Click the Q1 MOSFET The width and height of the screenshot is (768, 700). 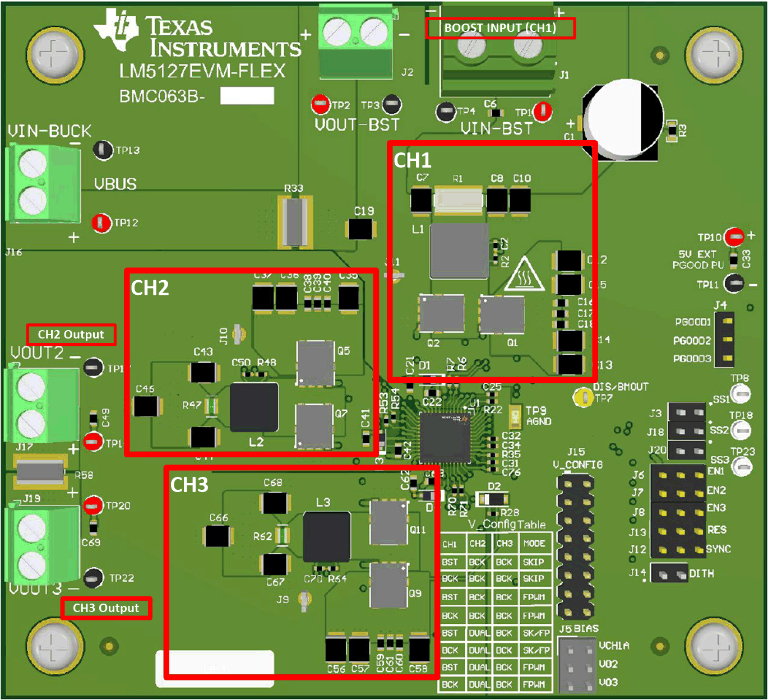502,316
